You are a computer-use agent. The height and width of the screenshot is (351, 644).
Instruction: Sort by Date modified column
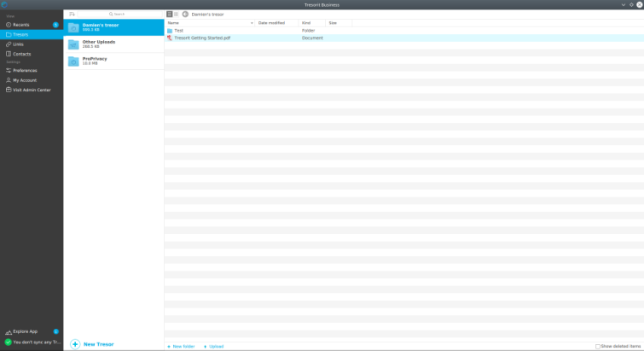point(276,23)
